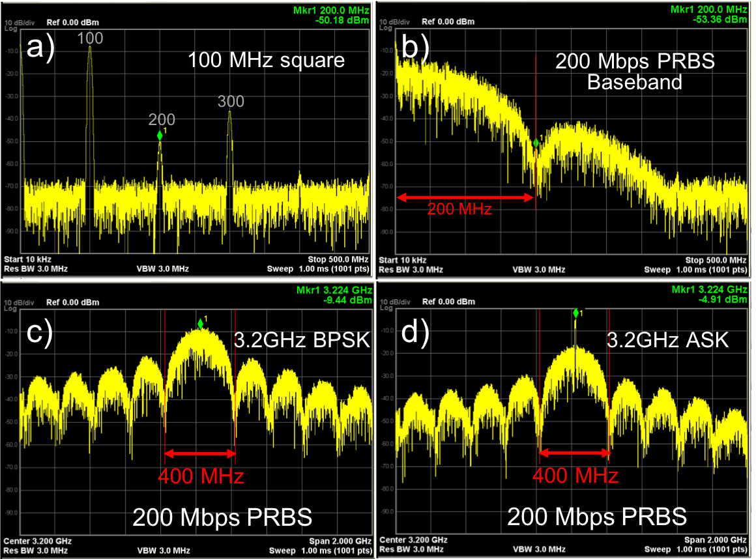Select the 3.2GHz ASK title label
756x559 pixels.
point(668,339)
